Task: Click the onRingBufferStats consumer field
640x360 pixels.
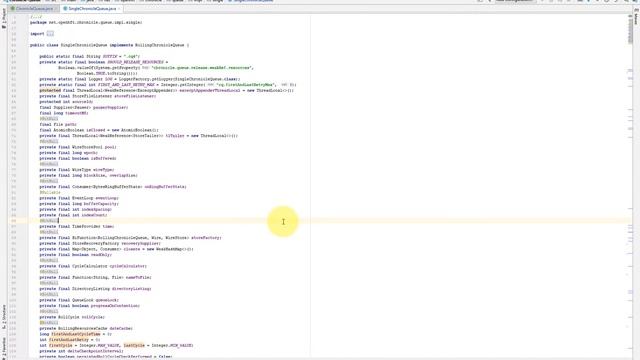Action: (x=165, y=187)
